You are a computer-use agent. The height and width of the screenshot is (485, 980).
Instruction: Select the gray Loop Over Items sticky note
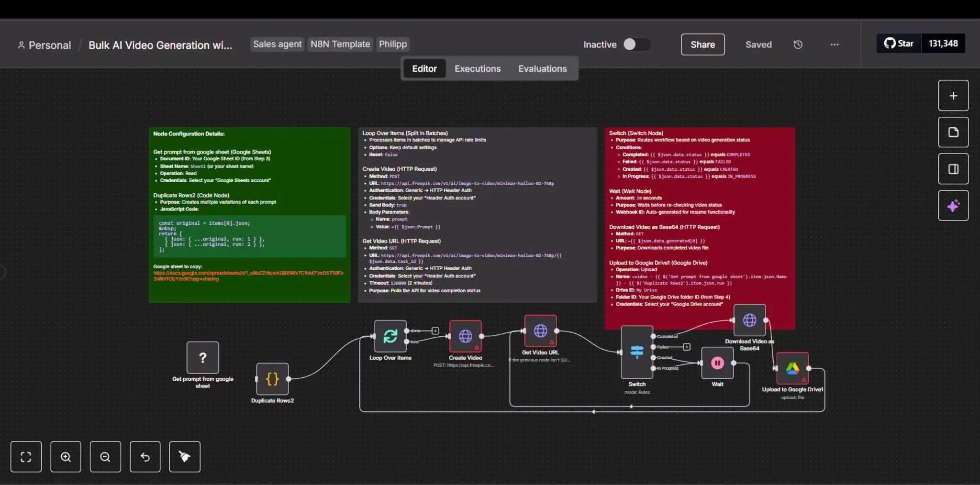(x=478, y=215)
